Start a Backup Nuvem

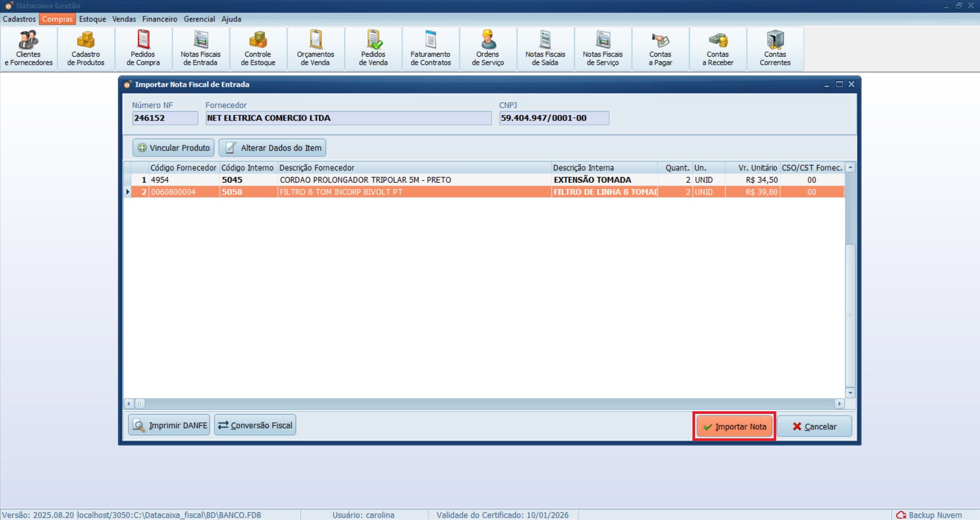pyautogui.click(x=929, y=514)
